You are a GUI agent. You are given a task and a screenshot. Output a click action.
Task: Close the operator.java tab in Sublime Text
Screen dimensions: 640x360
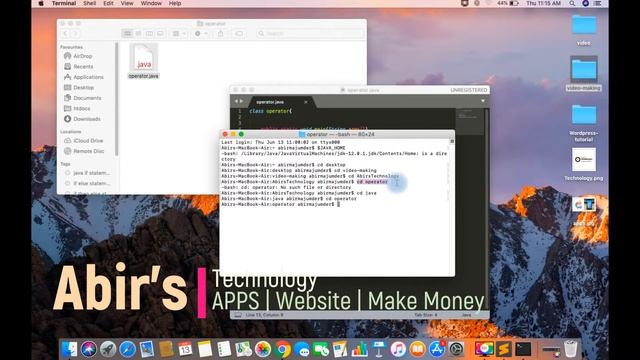point(306,102)
